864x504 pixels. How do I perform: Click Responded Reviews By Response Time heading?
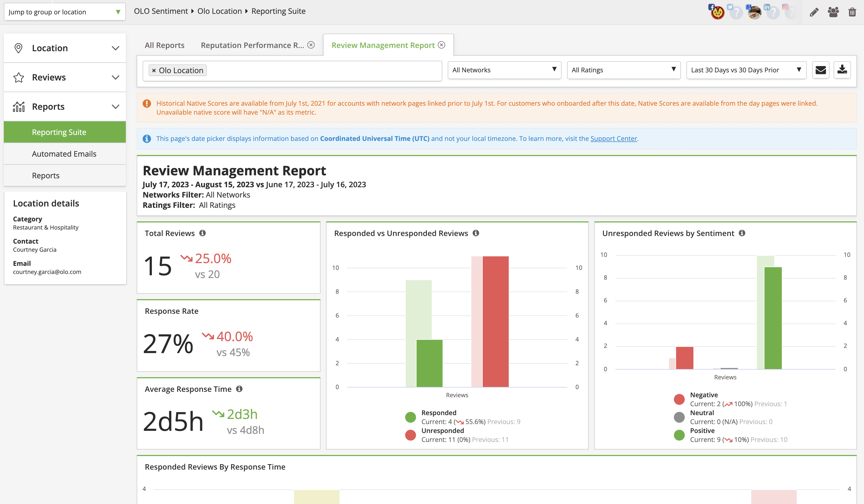point(215,467)
